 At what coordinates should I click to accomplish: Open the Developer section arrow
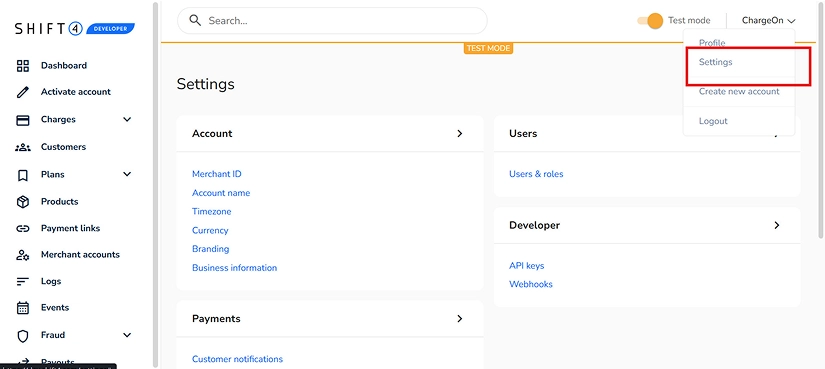tap(777, 225)
